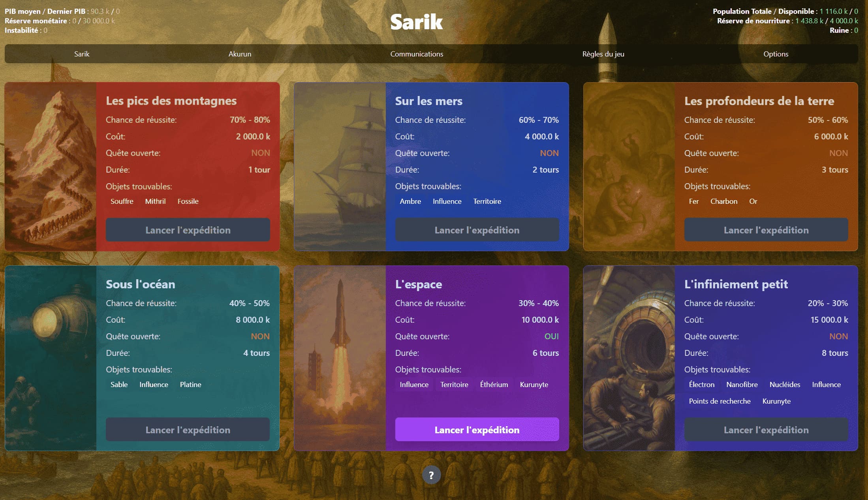Open the Sarik menu tab
Viewport: 868px width, 500px height.
[x=82, y=54]
